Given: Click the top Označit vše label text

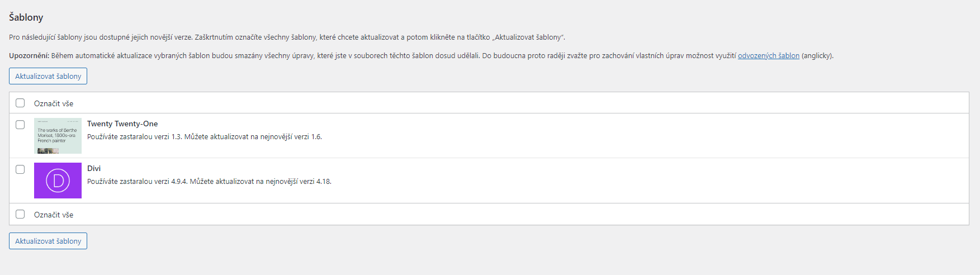Looking at the screenshot, I should 54,103.
